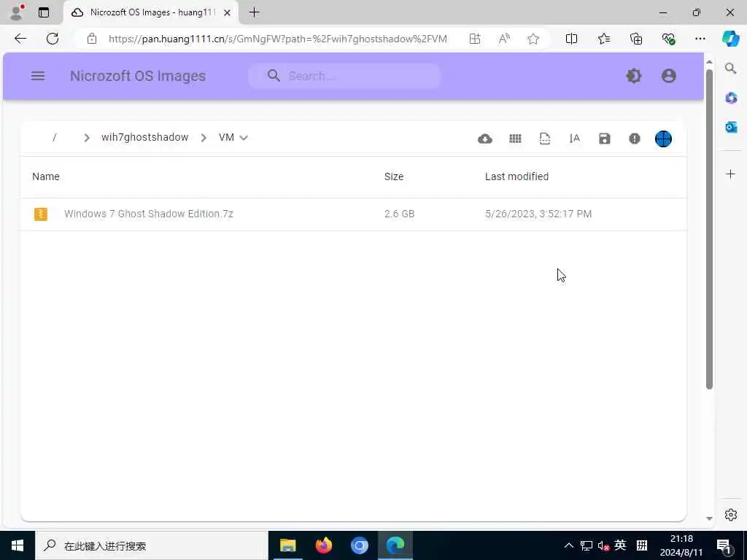Close the Nicrozoft OS Images tab
The height and width of the screenshot is (560, 747).
pos(228,12)
